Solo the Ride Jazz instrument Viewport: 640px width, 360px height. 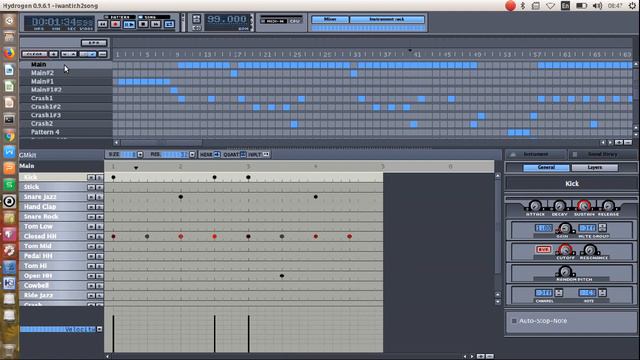click(x=99, y=296)
